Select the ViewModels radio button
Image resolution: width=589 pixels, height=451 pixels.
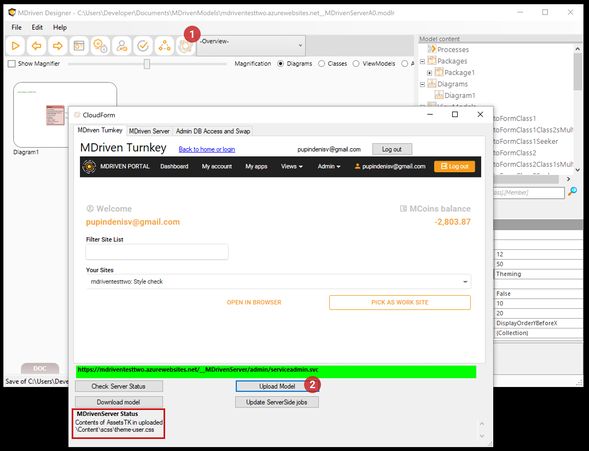(x=356, y=64)
